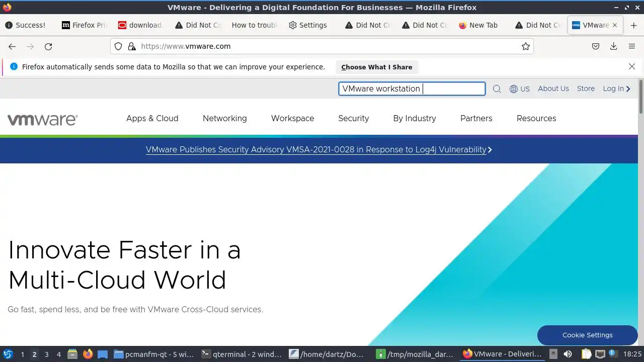Screen dimensions: 644x362
Task: Open the volume speaker icon in system tray
Action: 568,354
